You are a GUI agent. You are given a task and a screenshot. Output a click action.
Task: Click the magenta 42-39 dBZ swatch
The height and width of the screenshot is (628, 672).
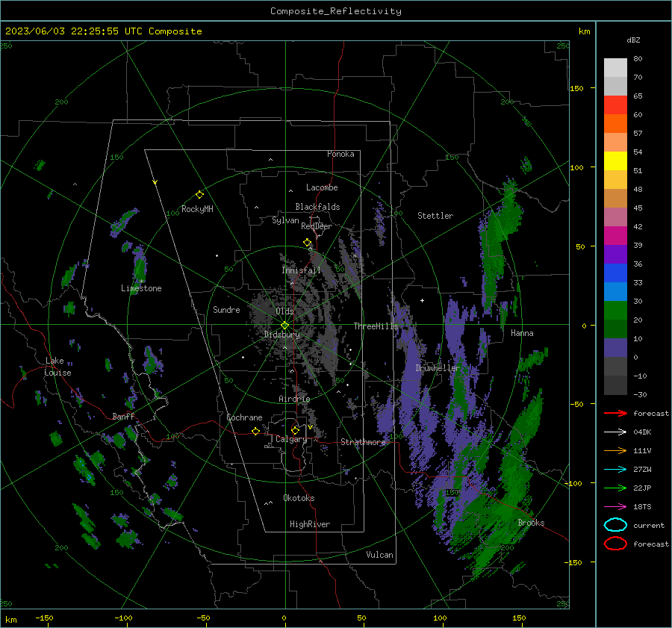click(x=615, y=235)
